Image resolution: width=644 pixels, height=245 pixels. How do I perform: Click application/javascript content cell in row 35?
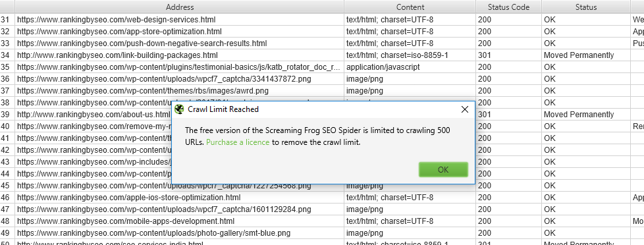383,67
